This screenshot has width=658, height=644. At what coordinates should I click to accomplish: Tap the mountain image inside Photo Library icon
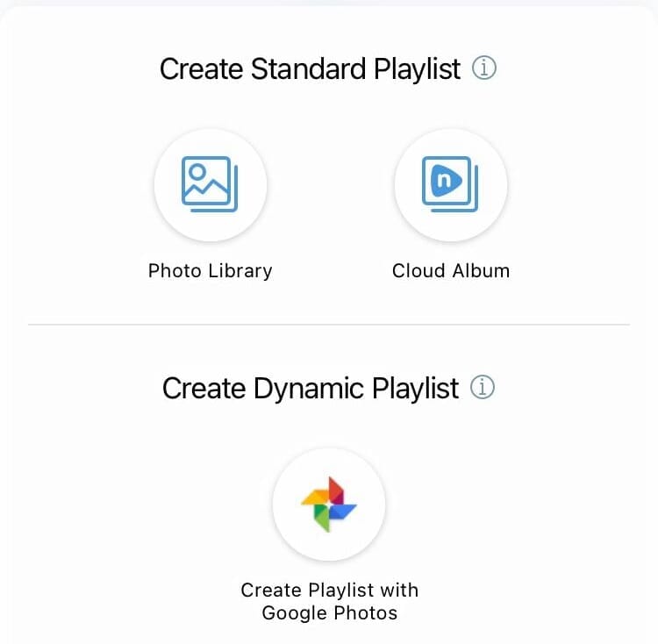point(206,187)
